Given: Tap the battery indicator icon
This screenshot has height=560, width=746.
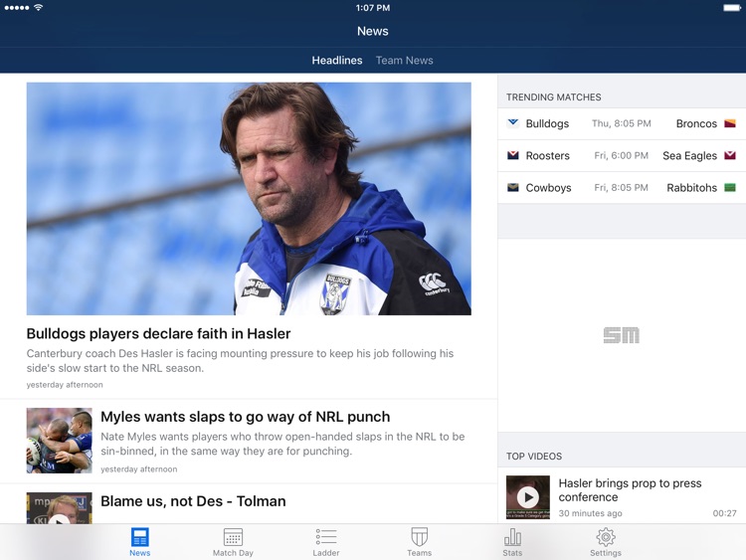Looking at the screenshot, I should point(732,8).
